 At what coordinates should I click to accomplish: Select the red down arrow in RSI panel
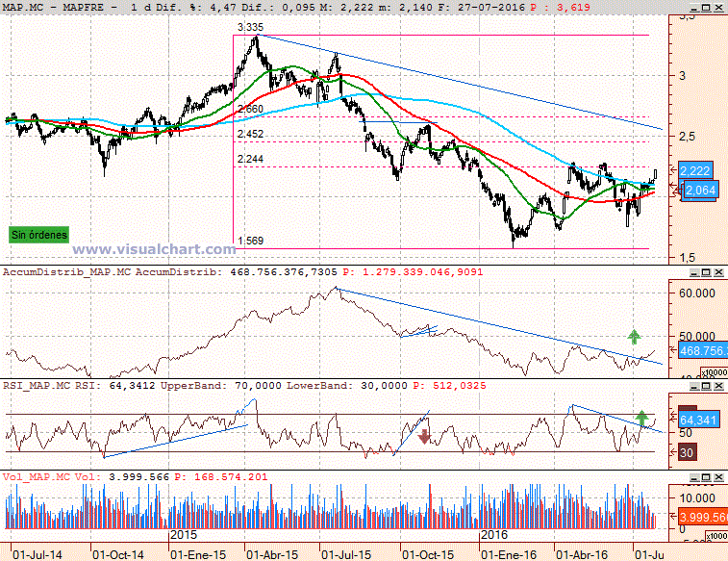point(424,437)
